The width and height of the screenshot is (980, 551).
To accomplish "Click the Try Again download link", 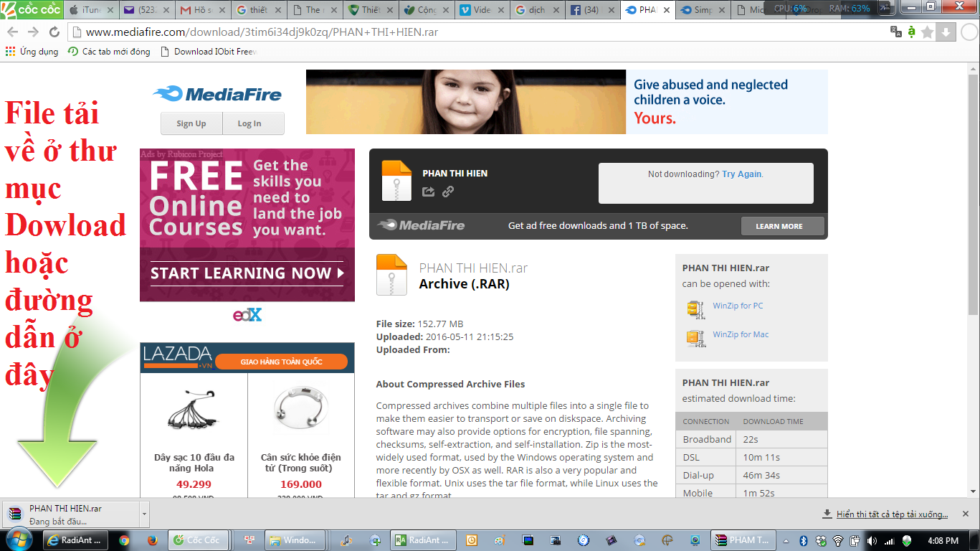I will [741, 174].
